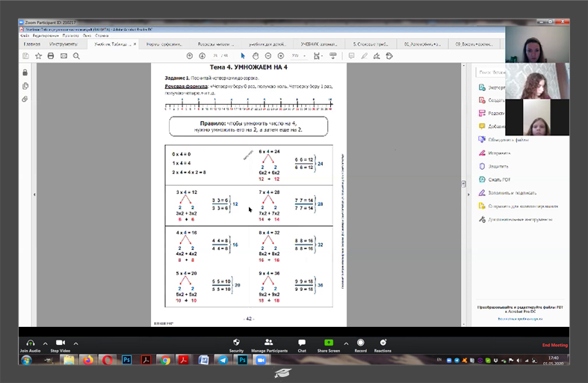Image resolution: width=588 pixels, height=383 pixels.
Task: Open Reactions in Zoom toolbar
Action: [383, 346]
